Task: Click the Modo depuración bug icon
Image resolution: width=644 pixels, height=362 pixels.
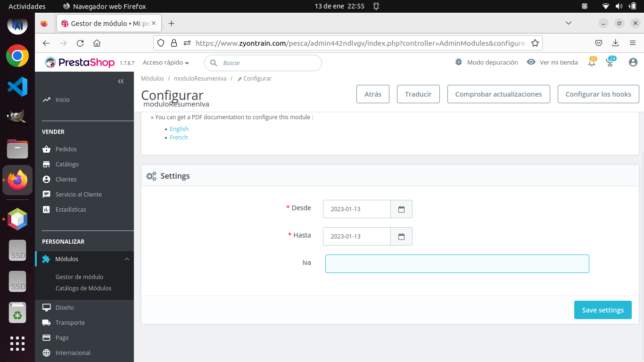Action: (459, 62)
